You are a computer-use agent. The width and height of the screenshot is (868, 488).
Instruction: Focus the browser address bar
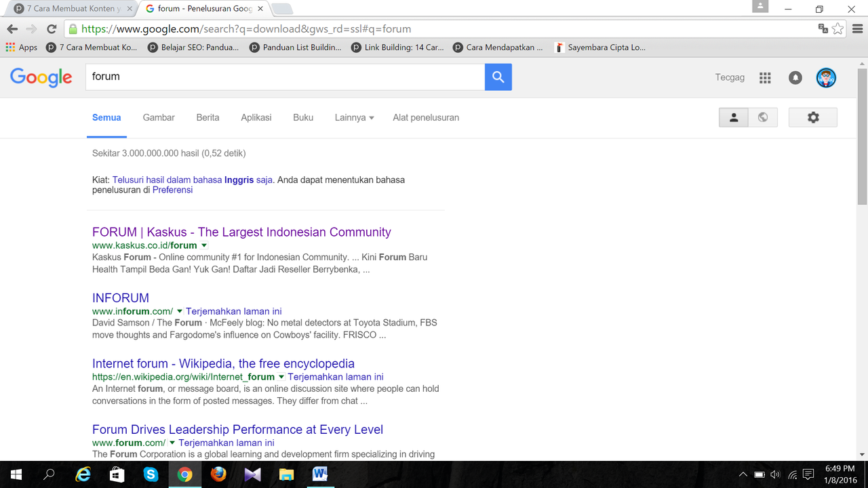[x=441, y=29]
